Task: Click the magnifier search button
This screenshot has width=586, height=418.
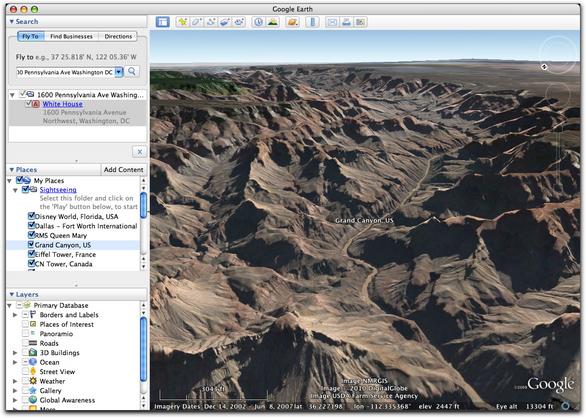Action: [132, 71]
